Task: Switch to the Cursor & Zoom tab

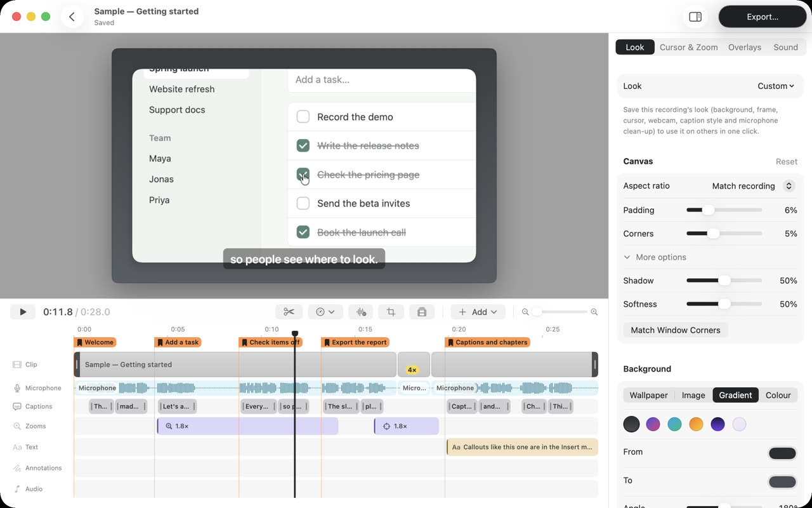Action: (688, 47)
